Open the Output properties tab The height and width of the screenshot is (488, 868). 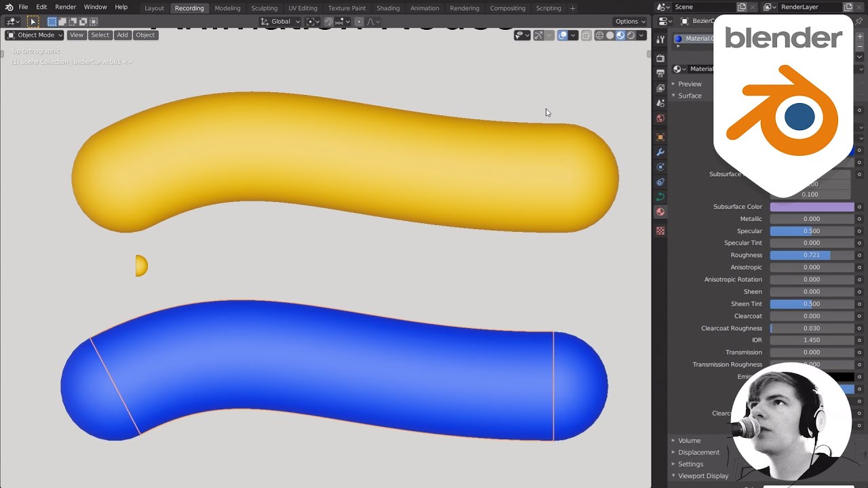660,73
